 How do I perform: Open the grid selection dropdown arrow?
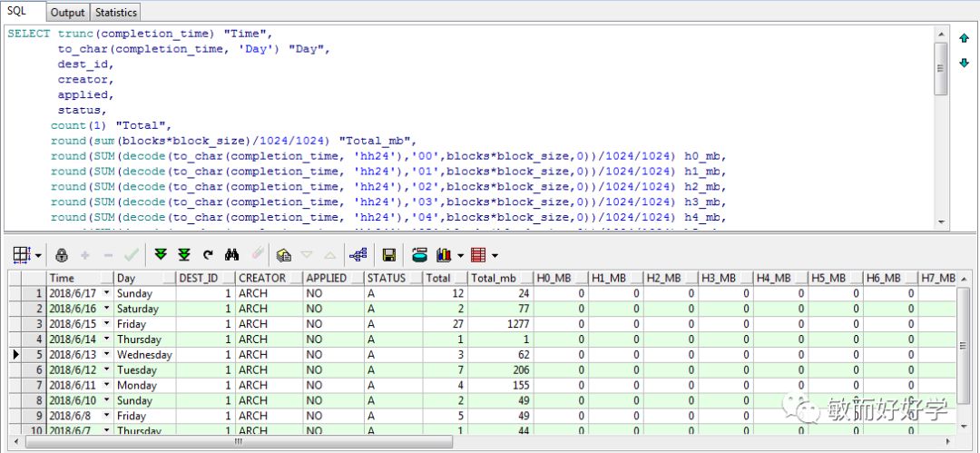coord(38,255)
